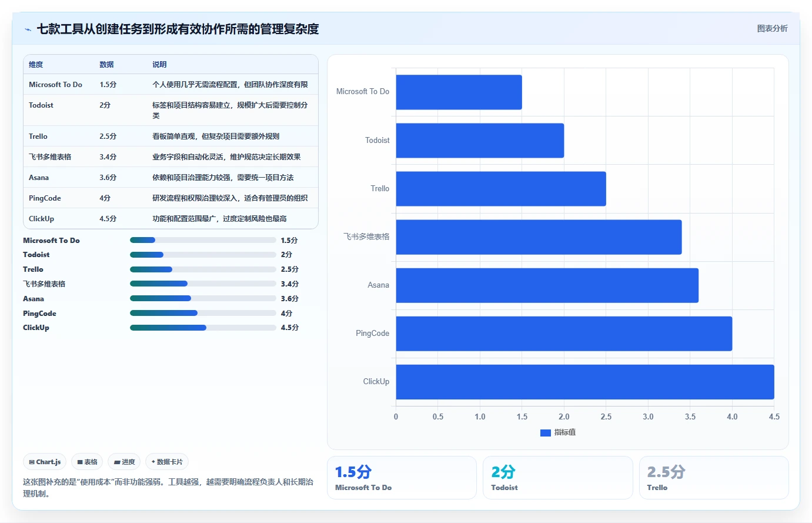The image size is (812, 523).
Task: Click the blue icon beside the chart title
Action: pyautogui.click(x=28, y=29)
